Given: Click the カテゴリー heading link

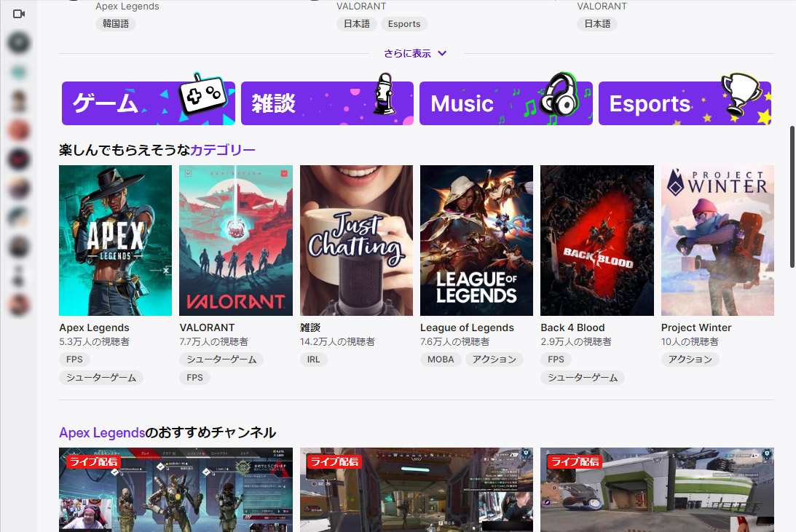Looking at the screenshot, I should click(x=222, y=150).
